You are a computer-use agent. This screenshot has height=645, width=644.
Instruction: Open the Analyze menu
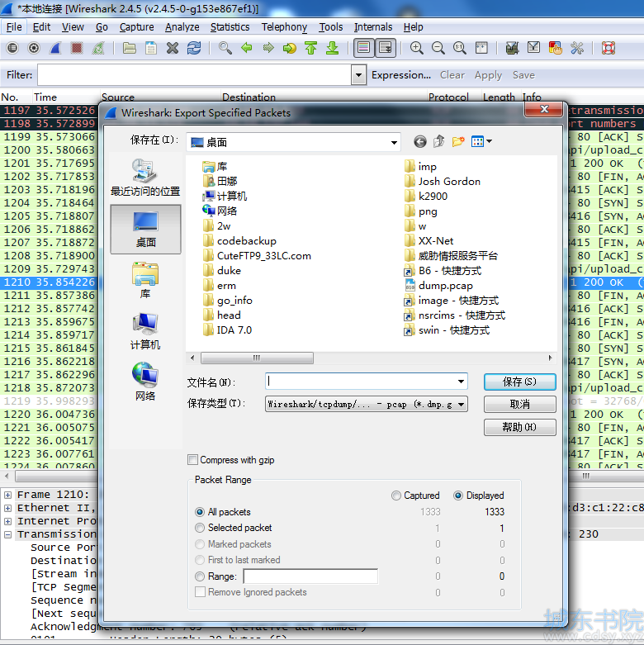click(182, 27)
